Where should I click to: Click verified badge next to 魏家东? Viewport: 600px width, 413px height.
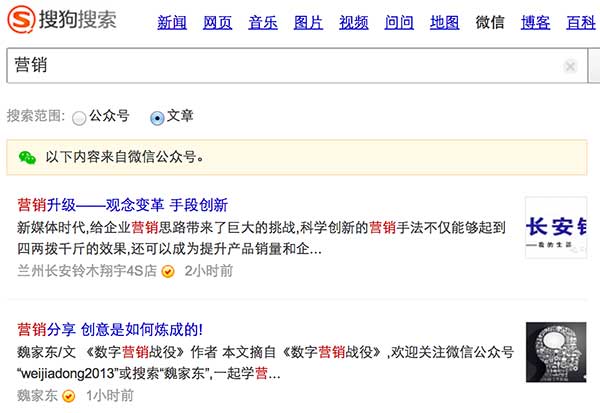tap(68, 396)
